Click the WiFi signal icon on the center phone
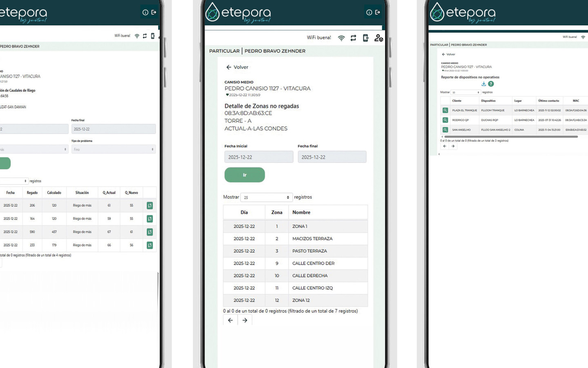The image size is (588, 368). tap(341, 38)
